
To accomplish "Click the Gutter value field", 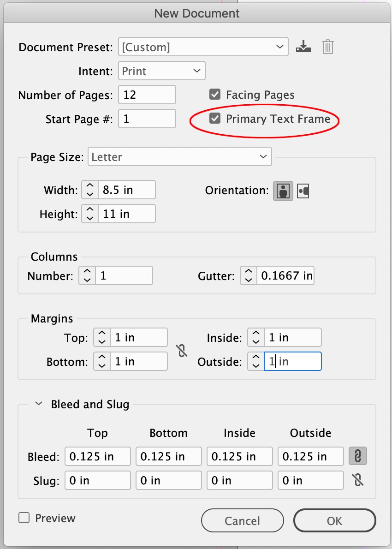I will (285, 275).
